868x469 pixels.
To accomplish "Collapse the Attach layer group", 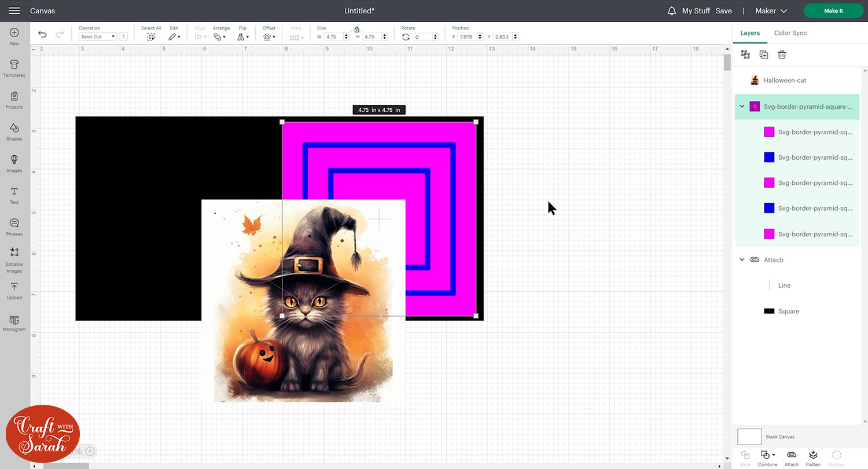I will (742, 260).
